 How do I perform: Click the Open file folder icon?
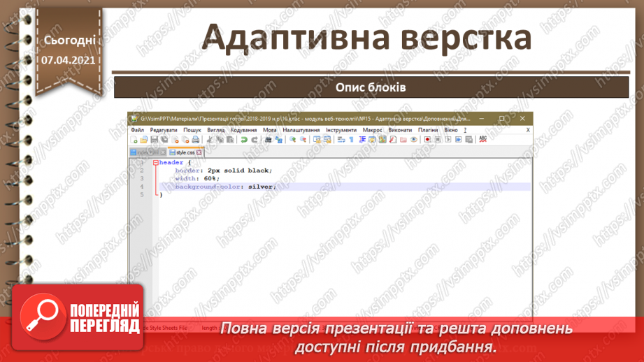[144, 140]
